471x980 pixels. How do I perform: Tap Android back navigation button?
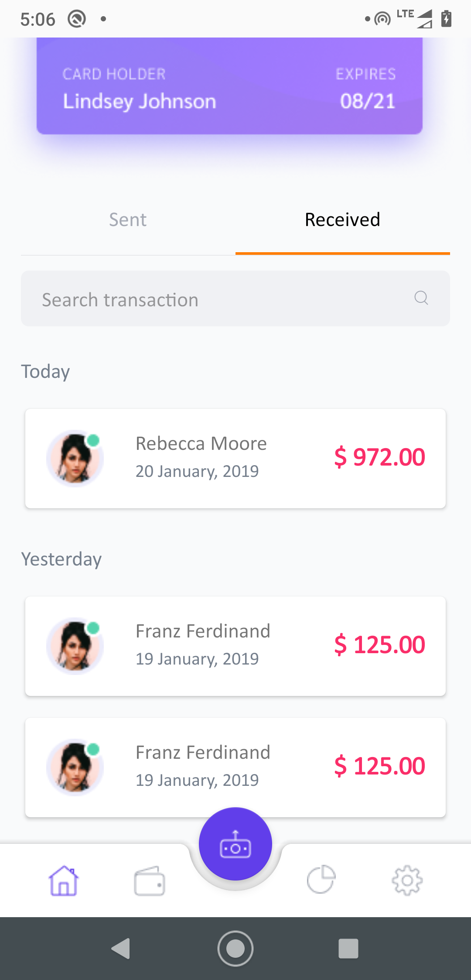[x=121, y=949]
